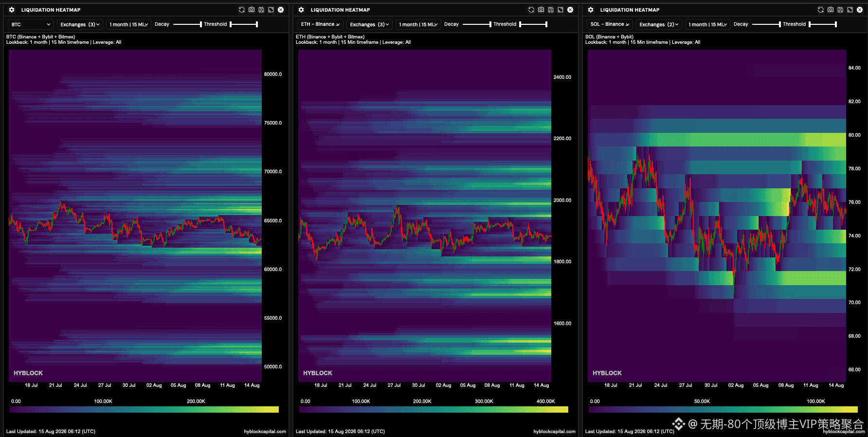Refresh the ETH liquidation heatmap
Image resolution: width=868 pixels, height=437 pixels.
[x=531, y=10]
